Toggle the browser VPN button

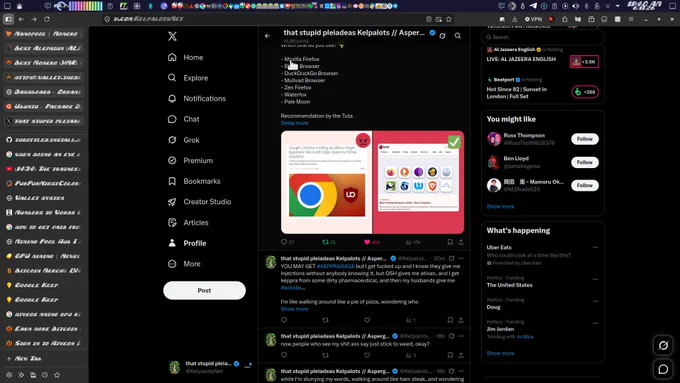533,19
